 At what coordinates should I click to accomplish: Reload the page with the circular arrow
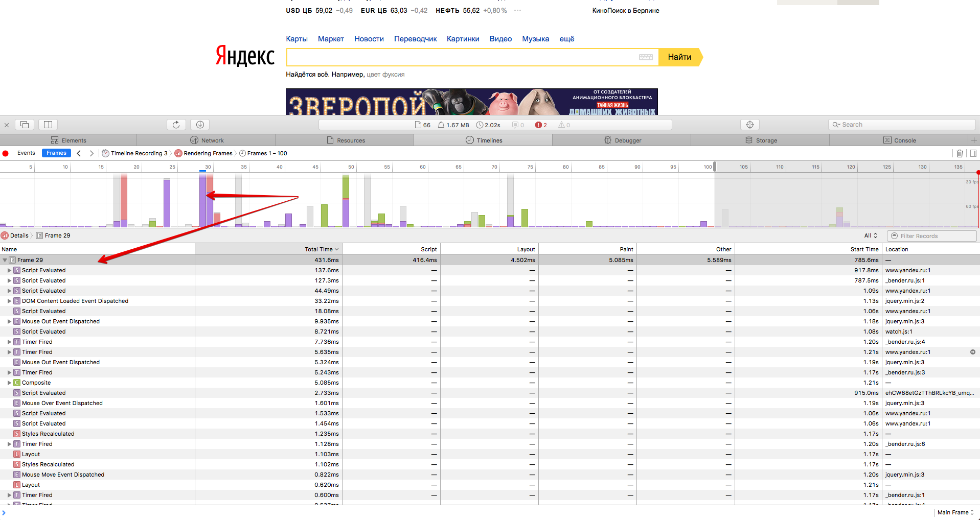click(x=176, y=125)
